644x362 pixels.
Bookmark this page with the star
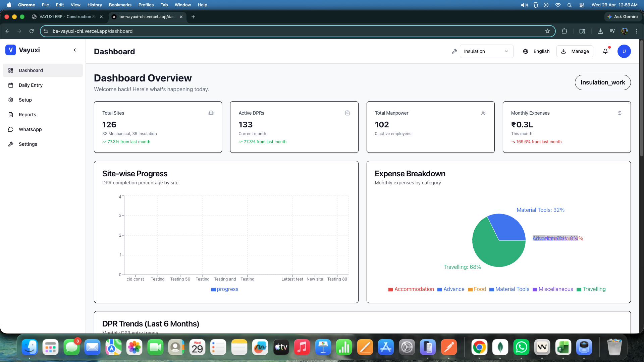coord(547,31)
